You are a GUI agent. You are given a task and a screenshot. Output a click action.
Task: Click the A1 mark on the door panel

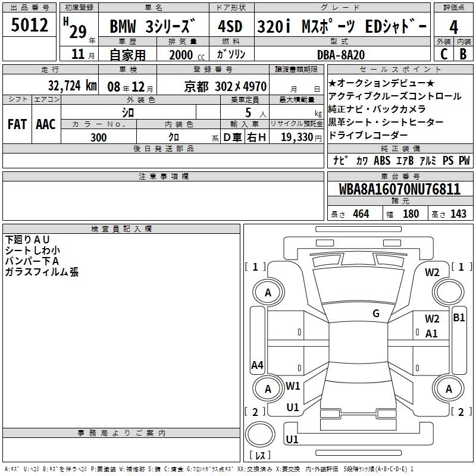(x=431, y=334)
